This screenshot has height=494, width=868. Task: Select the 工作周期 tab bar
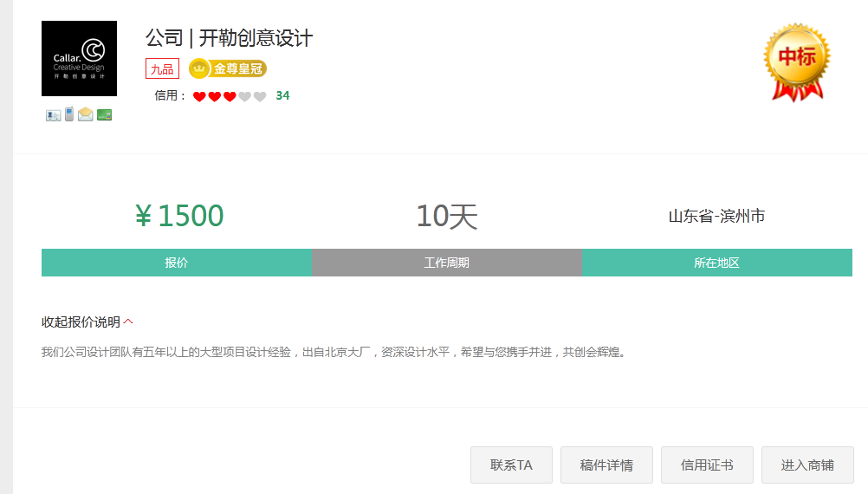[x=447, y=263]
